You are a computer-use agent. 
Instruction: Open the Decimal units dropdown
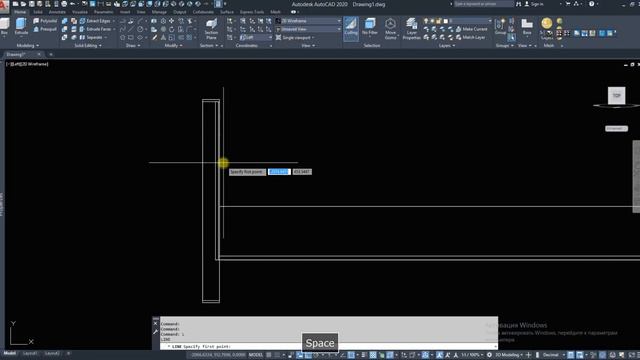point(553,355)
